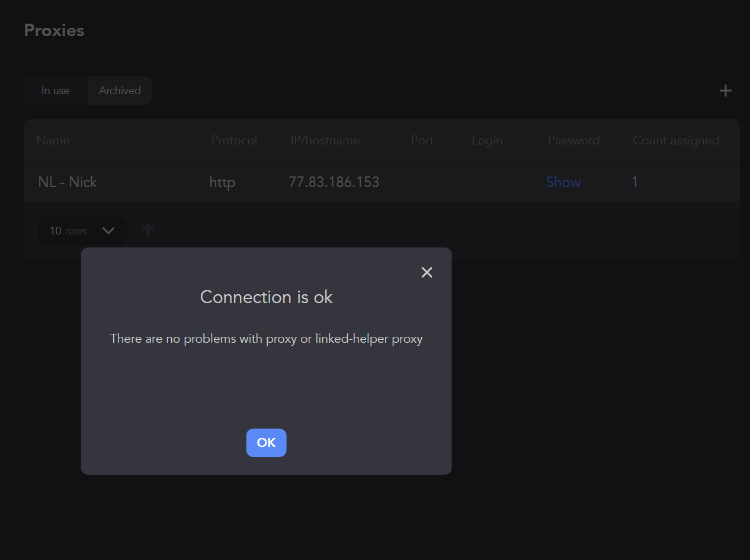Click the Count assigned column header

coord(676,140)
